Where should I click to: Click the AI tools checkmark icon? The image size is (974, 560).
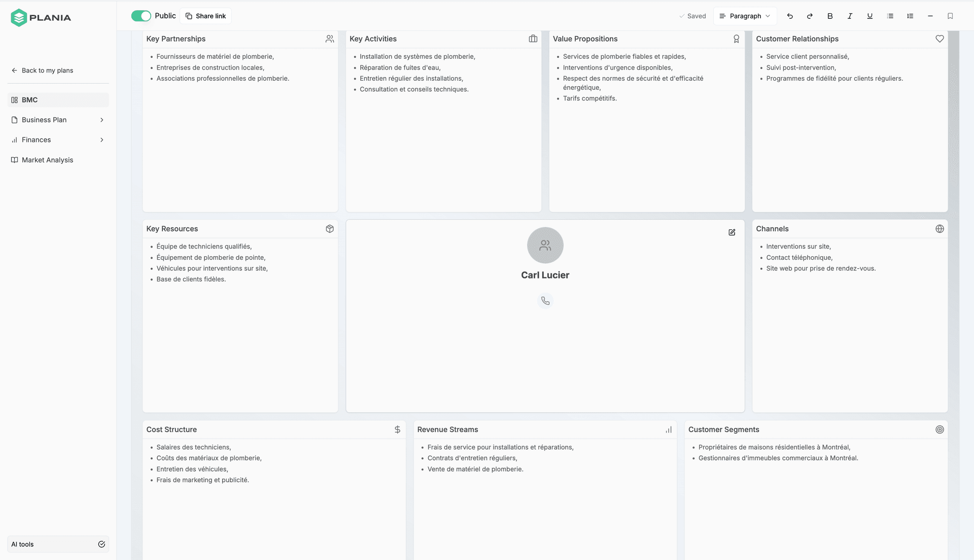click(101, 544)
